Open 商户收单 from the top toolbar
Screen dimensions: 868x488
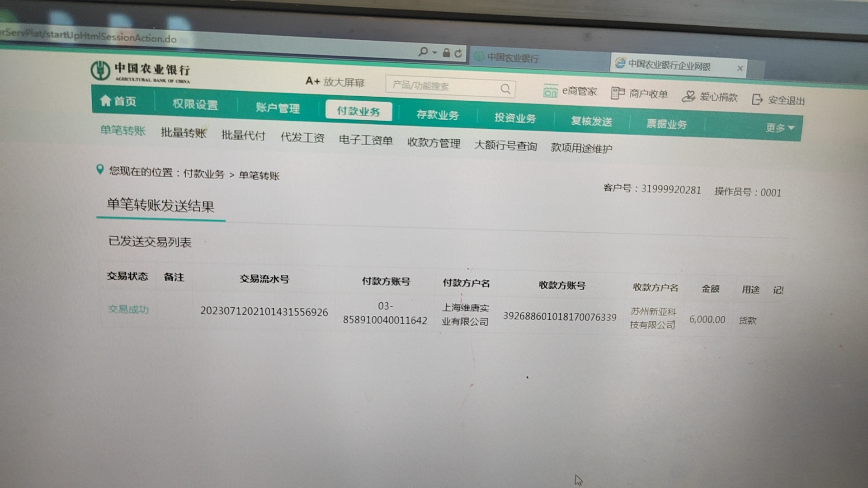tap(639, 94)
